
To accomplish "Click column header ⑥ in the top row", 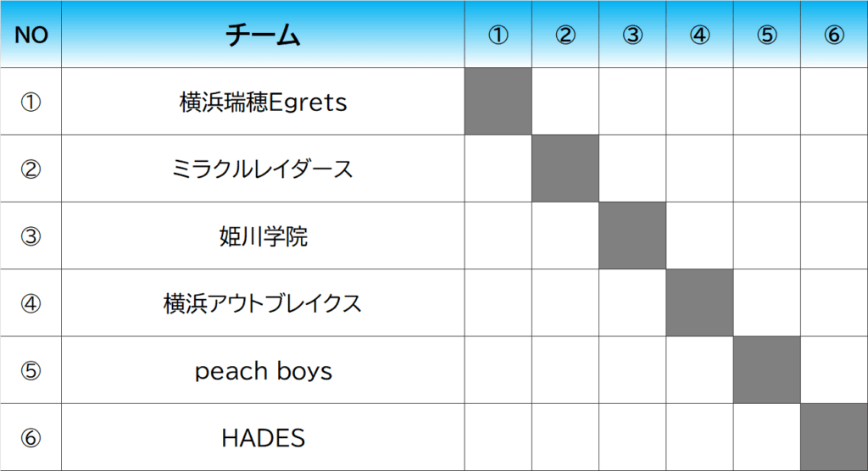I will [x=833, y=35].
